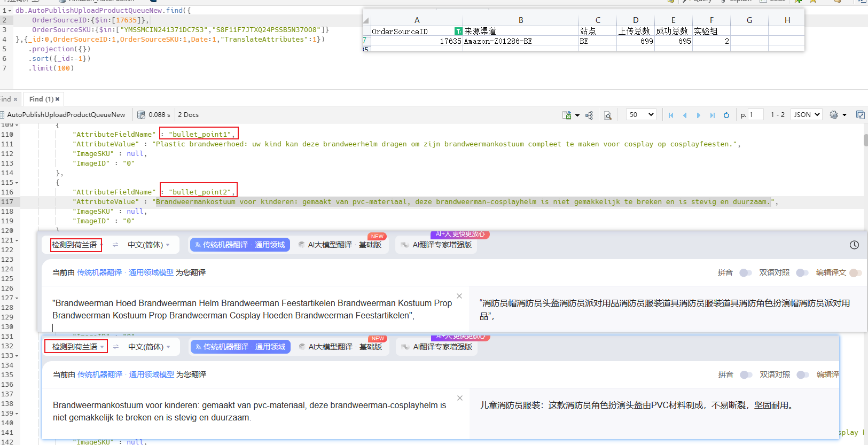868x445 pixels.
Task: Swap languages in lower translator panel
Action: coord(116,347)
